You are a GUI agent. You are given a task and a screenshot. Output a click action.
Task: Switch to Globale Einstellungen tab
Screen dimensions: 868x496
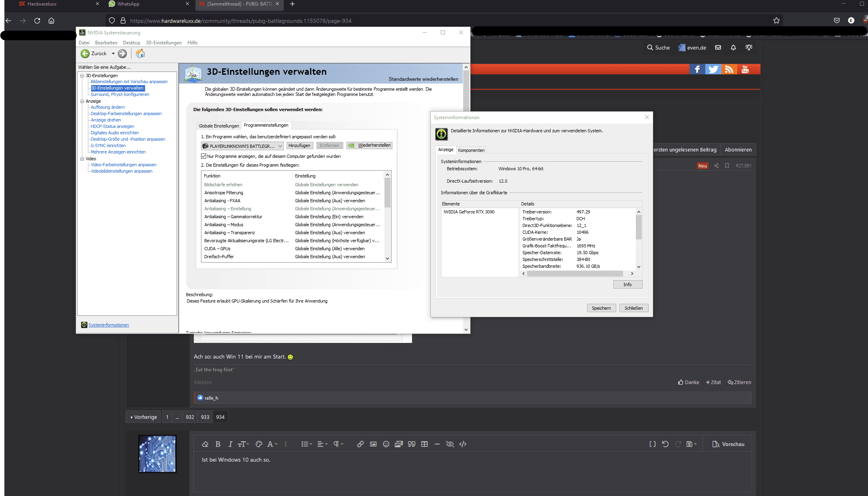point(219,126)
